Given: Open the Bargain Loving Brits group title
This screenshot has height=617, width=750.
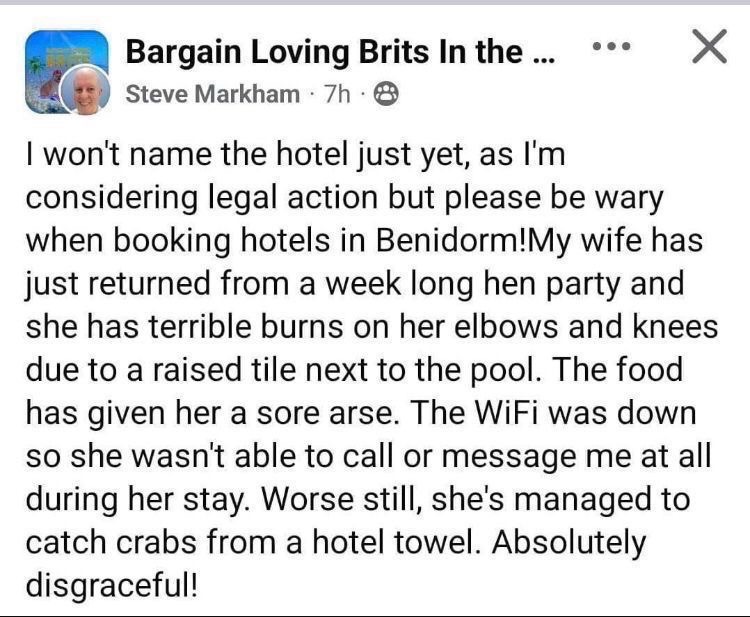Looking at the screenshot, I should pos(340,52).
